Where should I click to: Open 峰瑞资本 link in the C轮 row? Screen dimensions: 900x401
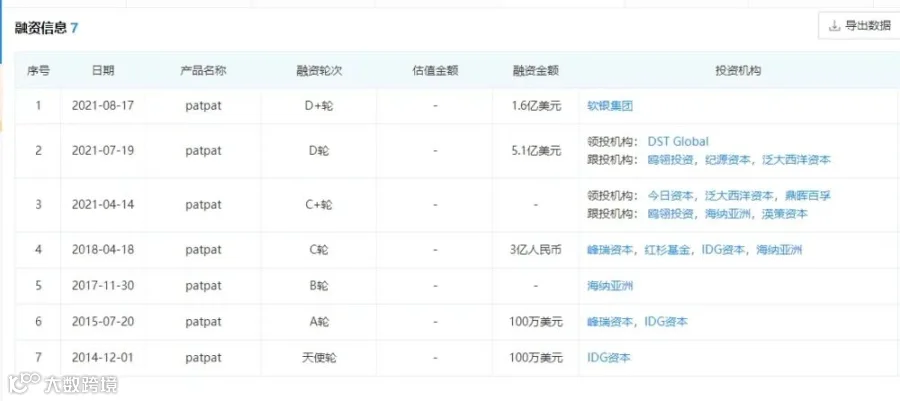tap(610, 250)
